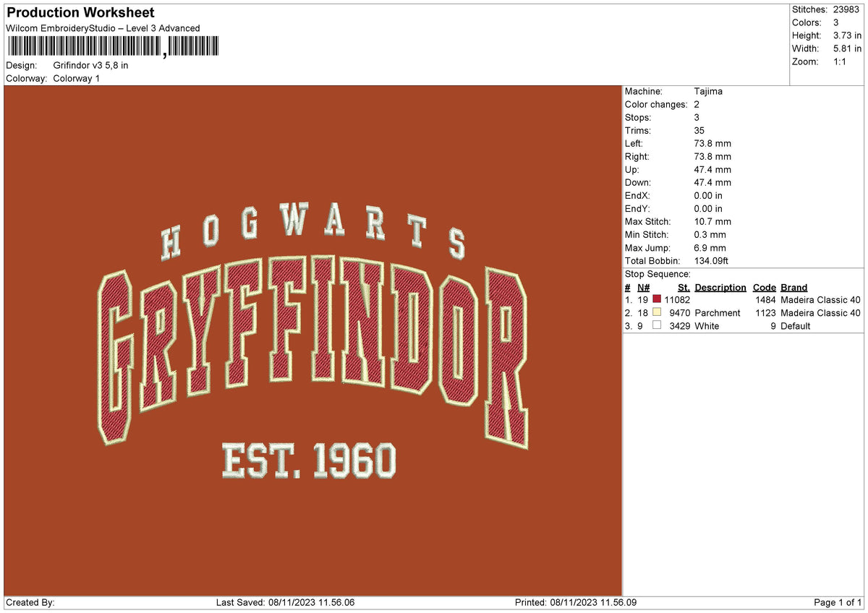Click the Stitches value 23983

[846, 9]
